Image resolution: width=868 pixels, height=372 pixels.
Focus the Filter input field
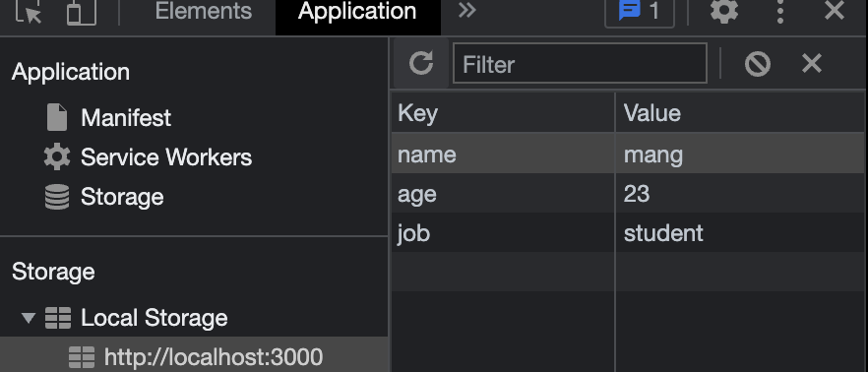coord(580,64)
